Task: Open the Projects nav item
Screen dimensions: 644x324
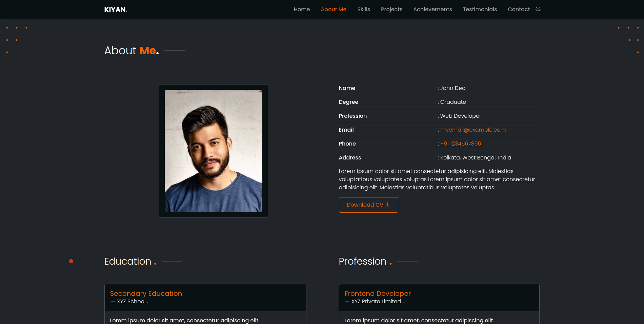Action: (391, 9)
